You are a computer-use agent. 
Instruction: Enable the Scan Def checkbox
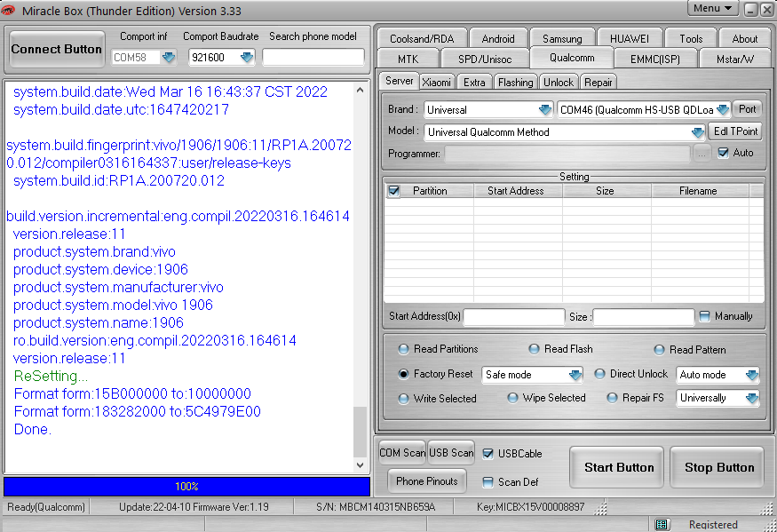488,482
